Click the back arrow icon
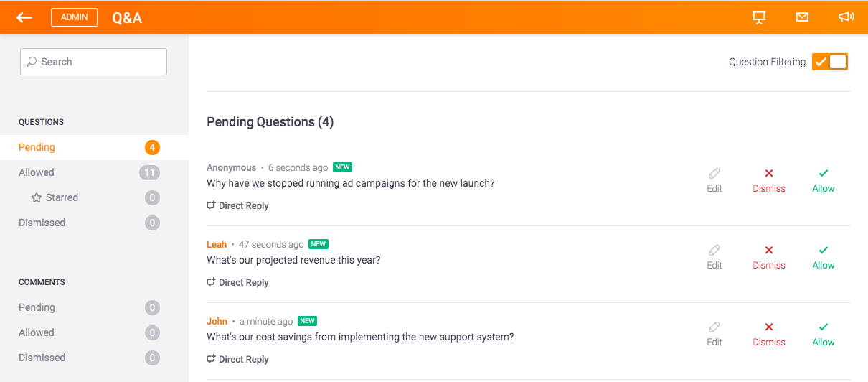 pyautogui.click(x=24, y=17)
